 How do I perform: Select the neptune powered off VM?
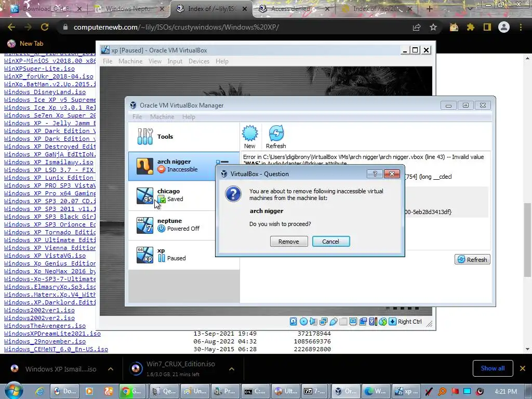pyautogui.click(x=171, y=225)
